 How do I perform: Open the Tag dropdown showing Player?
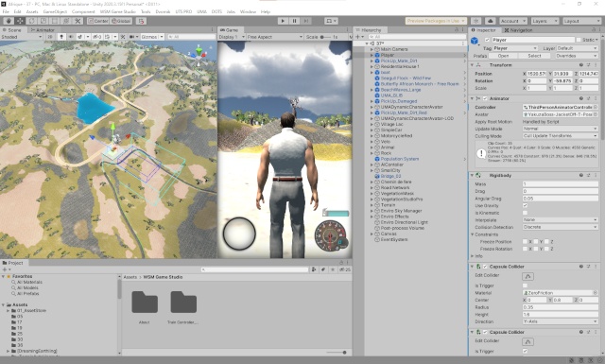tap(514, 48)
